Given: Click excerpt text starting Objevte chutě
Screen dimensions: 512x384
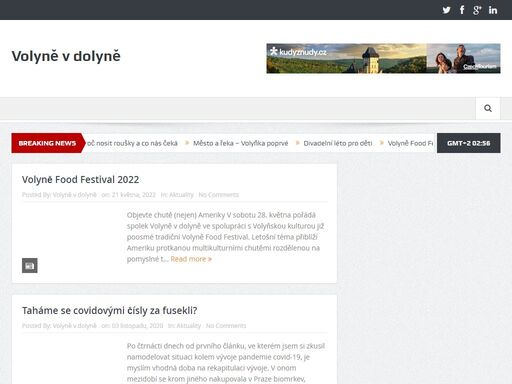Looking at the screenshot, I should [225, 237].
